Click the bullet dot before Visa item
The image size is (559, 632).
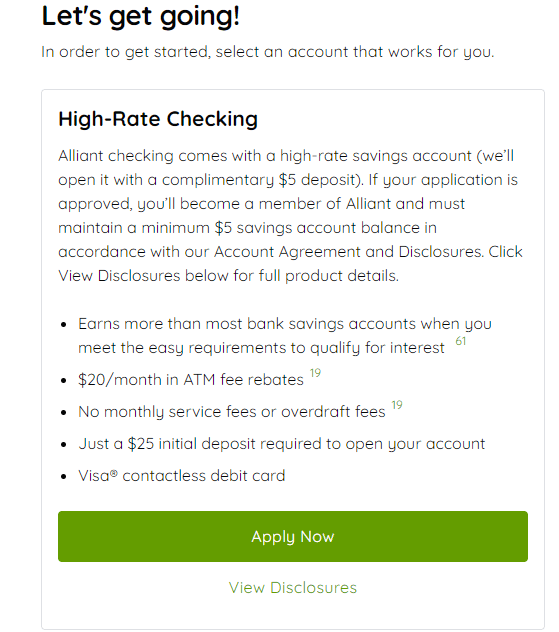[x=64, y=476]
